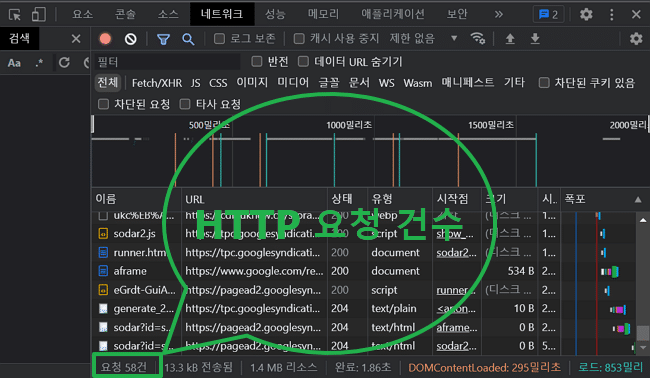Open network search with magnifier icon

[x=188, y=39]
